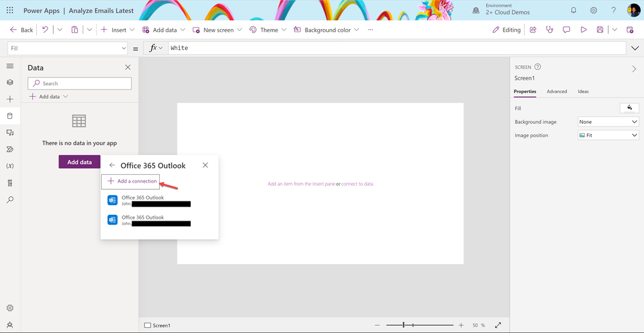Click the Share icon in toolbar
This screenshot has width=644, height=333.
533,30
